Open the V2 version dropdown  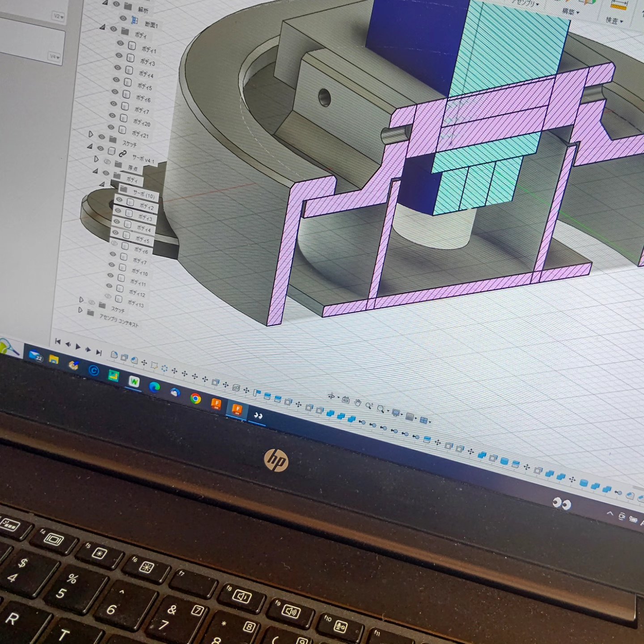(58, 17)
